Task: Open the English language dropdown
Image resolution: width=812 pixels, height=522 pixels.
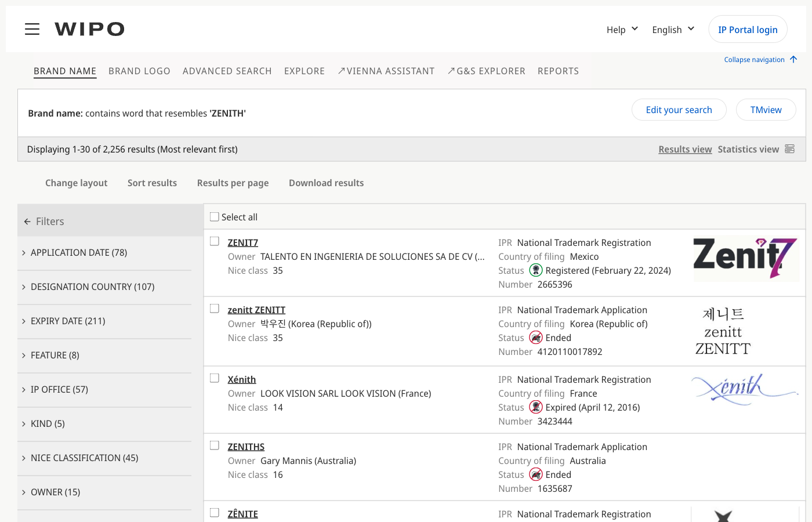Action: 673,30
